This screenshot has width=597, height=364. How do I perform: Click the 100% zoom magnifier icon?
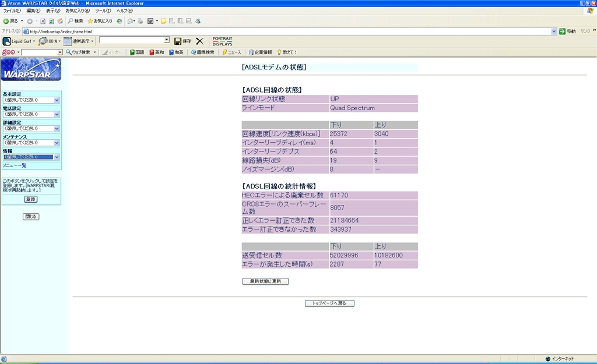coord(42,41)
